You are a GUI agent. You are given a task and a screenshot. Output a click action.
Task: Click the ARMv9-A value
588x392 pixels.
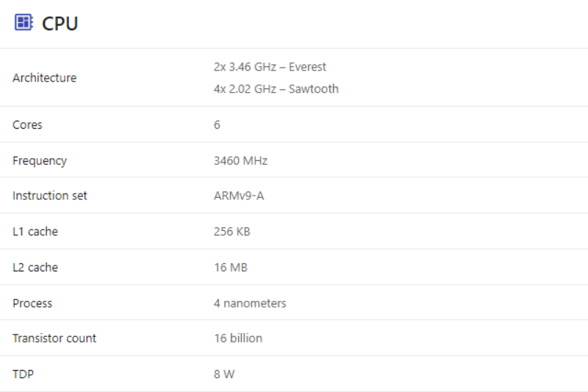click(x=238, y=196)
